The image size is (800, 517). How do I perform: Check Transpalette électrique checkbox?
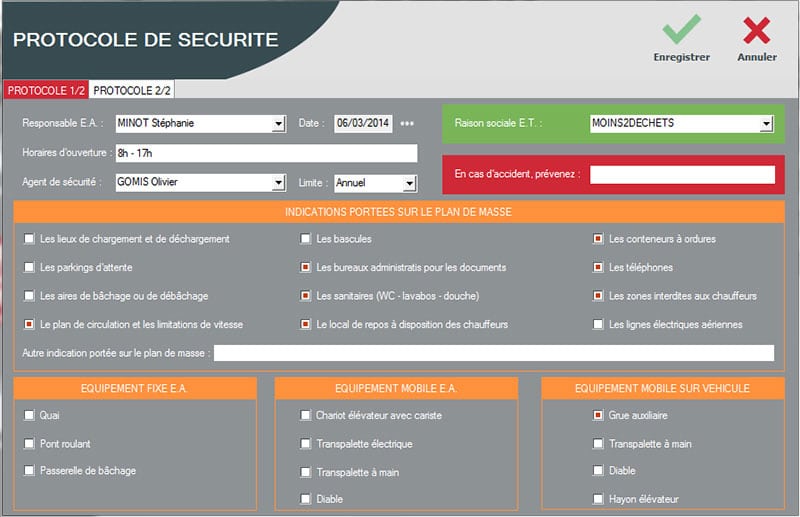tap(306, 444)
